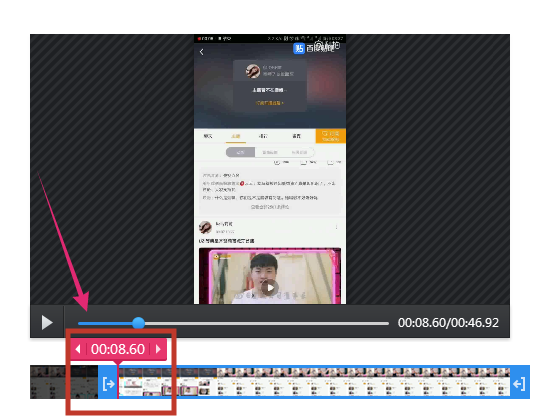Click the gray selected pill filter button
Screen dimensions: 539x416
pyautogui.click(x=240, y=152)
